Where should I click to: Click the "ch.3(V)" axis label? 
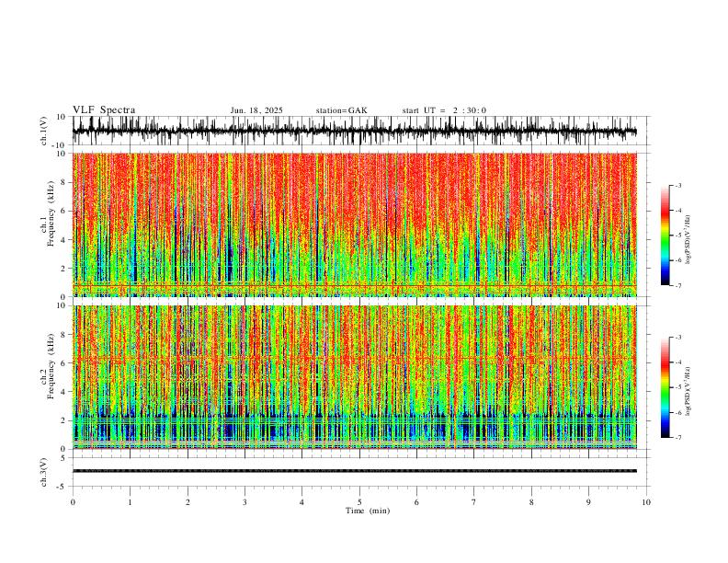[x=44, y=472]
